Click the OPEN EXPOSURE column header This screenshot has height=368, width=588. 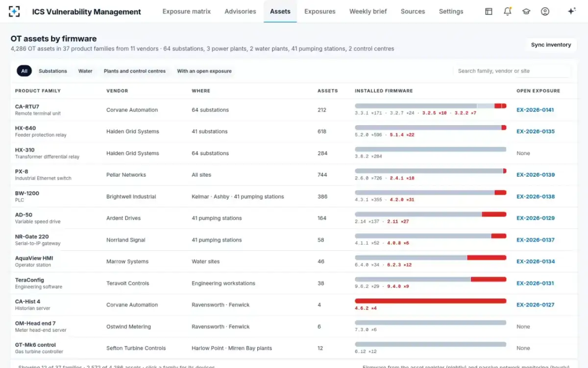[x=538, y=91]
